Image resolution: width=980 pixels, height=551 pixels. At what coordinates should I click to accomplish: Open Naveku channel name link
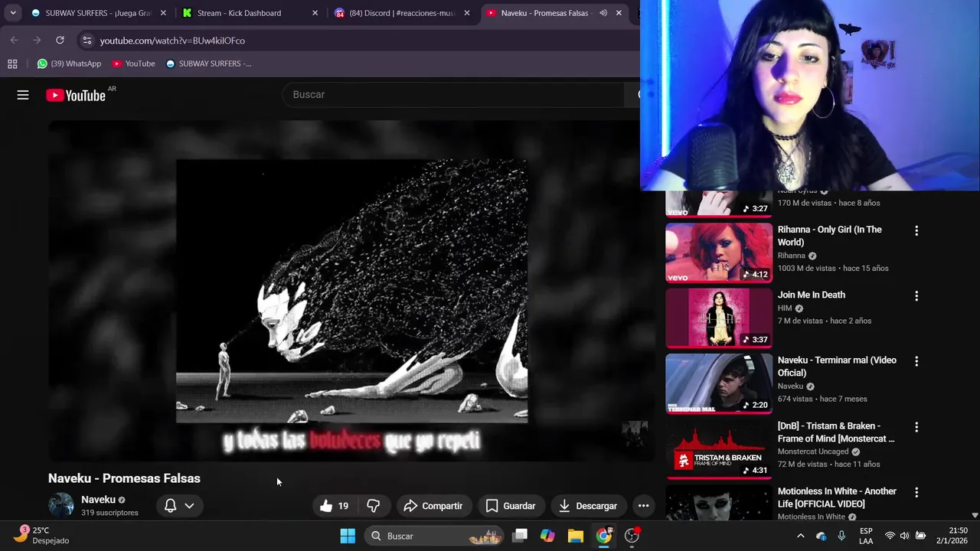[98, 500]
